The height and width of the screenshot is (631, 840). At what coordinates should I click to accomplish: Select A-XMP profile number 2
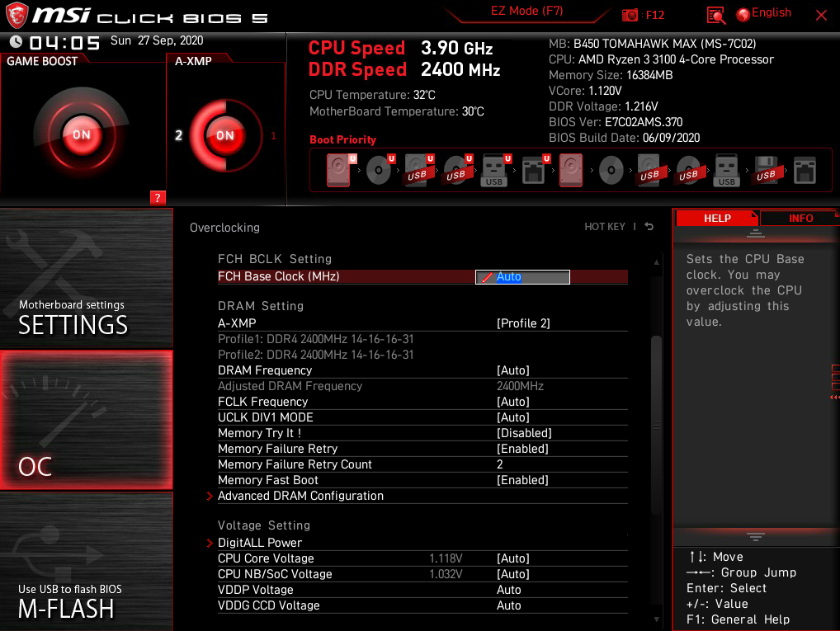tap(178, 135)
